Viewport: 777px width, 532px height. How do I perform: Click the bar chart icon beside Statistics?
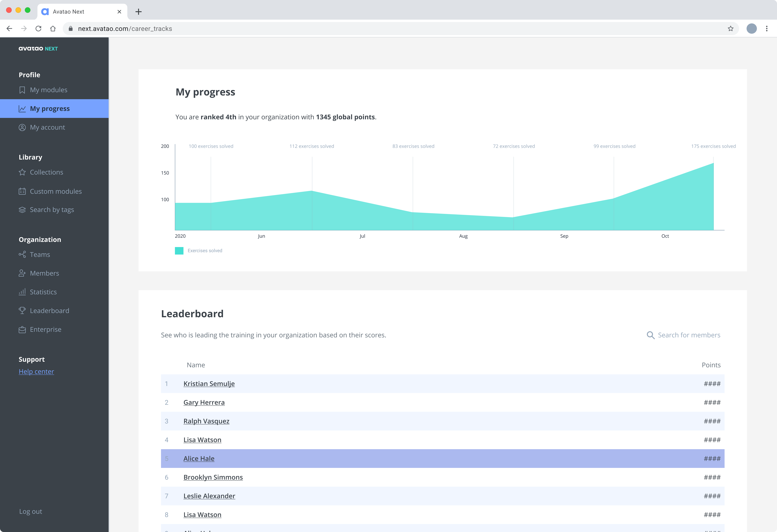point(22,292)
